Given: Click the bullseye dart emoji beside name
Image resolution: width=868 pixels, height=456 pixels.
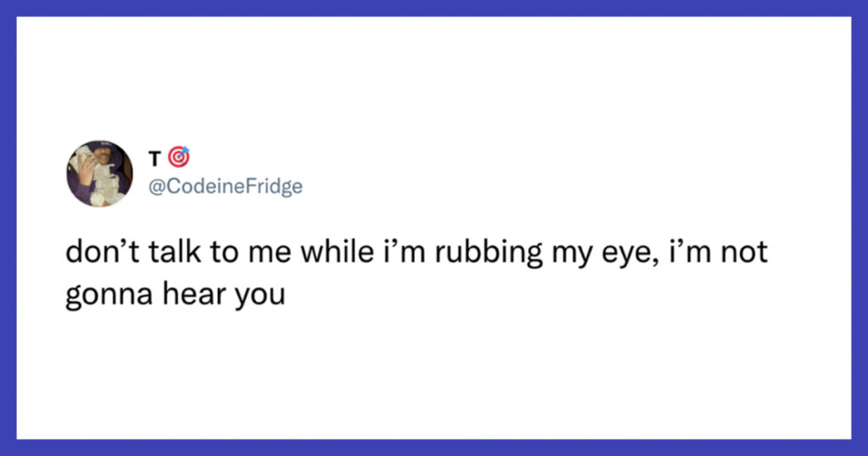Looking at the screenshot, I should pos(179,157).
